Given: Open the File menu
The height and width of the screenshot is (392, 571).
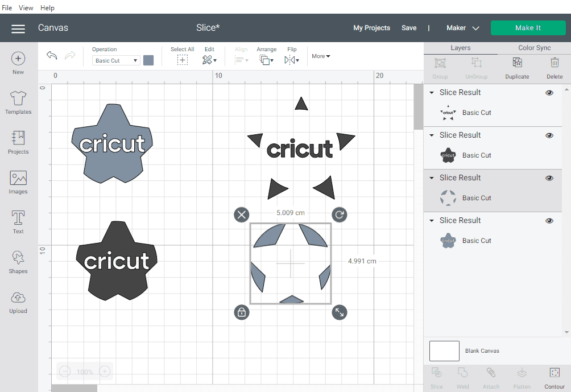Looking at the screenshot, I should pos(7,7).
